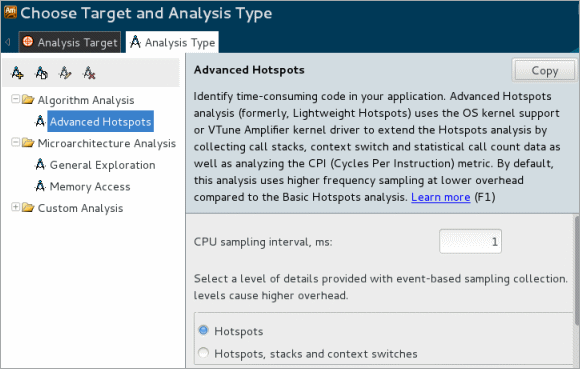Click the Algorithm Analysis folder icon
This screenshot has height=369, width=580.
pos(28,99)
